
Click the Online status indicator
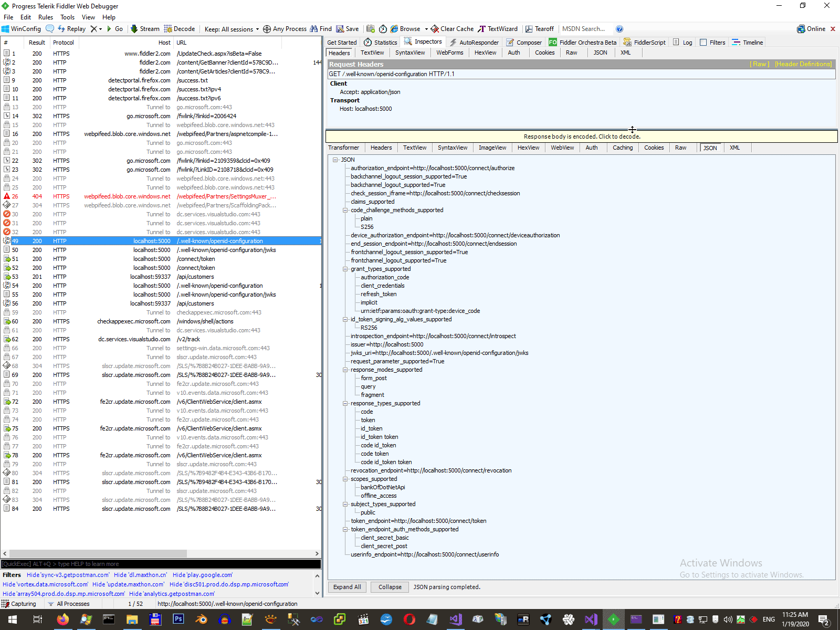[811, 29]
